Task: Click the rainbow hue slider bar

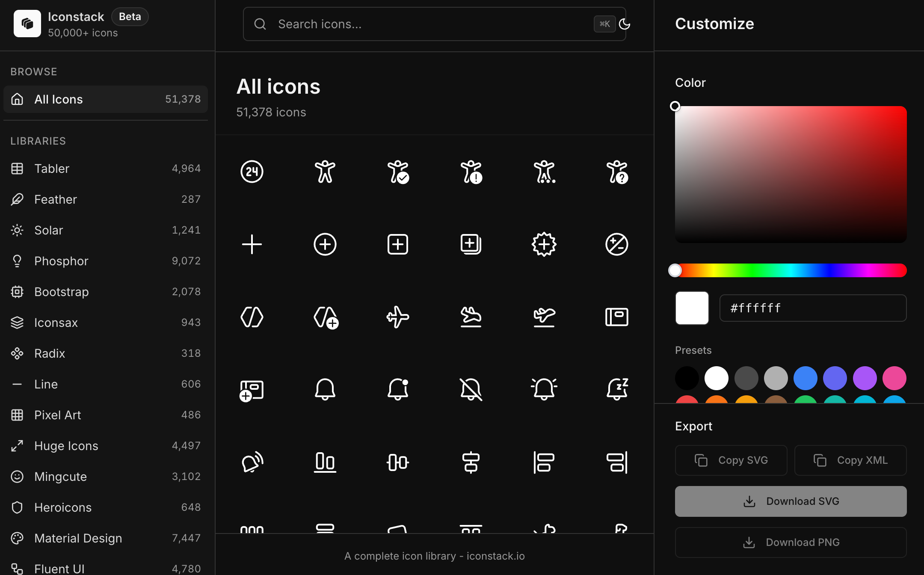Action: click(791, 270)
